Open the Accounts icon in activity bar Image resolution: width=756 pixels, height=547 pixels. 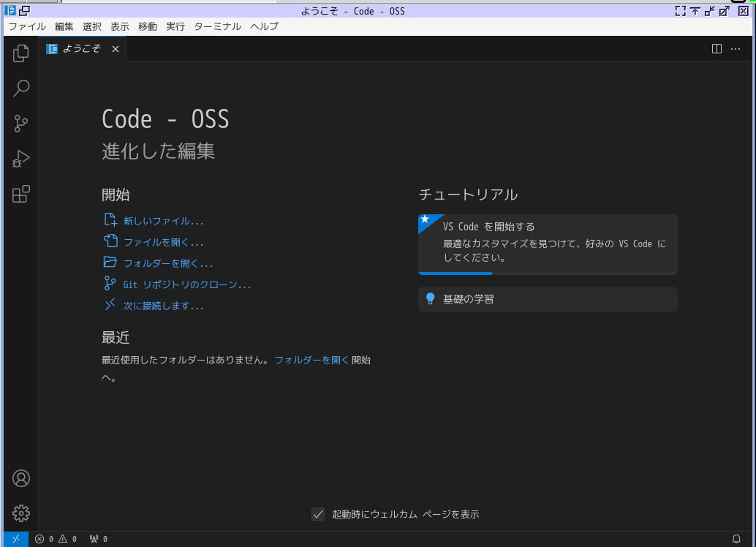(x=20, y=478)
